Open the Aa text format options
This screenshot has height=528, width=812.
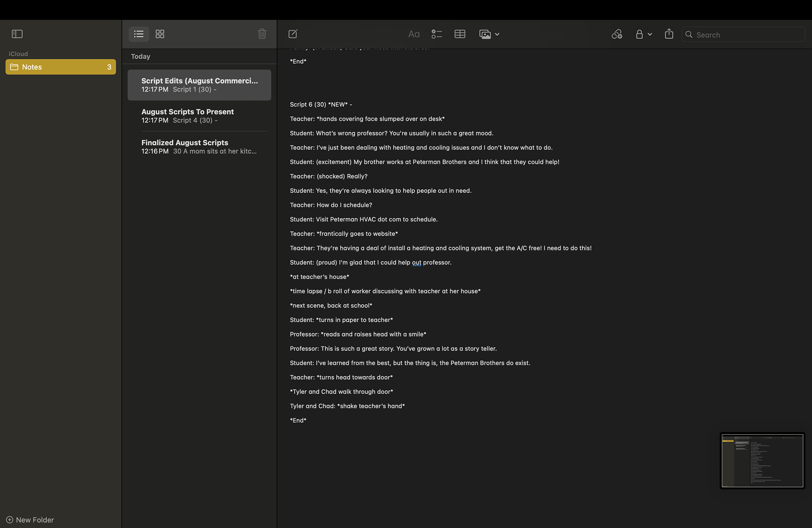click(x=414, y=34)
